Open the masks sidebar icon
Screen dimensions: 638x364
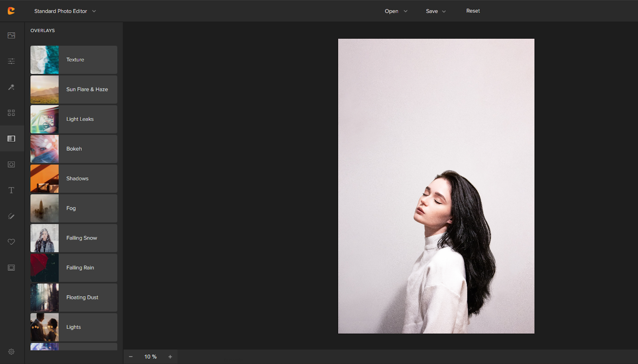pyautogui.click(x=11, y=165)
